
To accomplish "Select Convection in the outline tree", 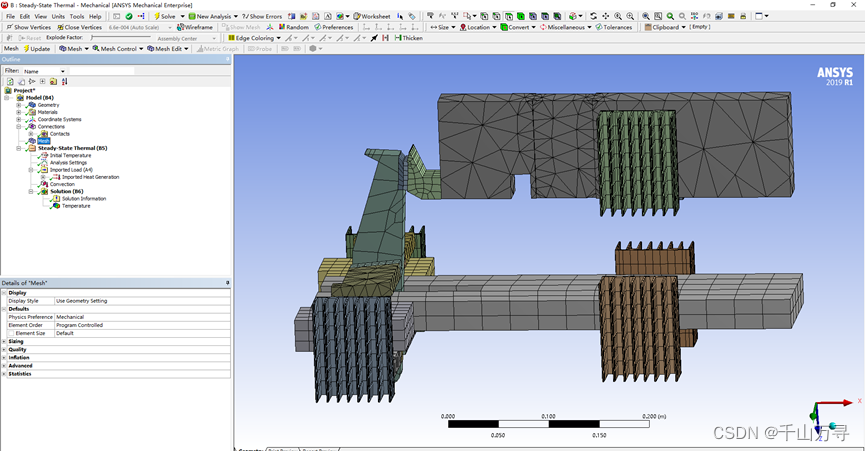I will pyautogui.click(x=62, y=184).
